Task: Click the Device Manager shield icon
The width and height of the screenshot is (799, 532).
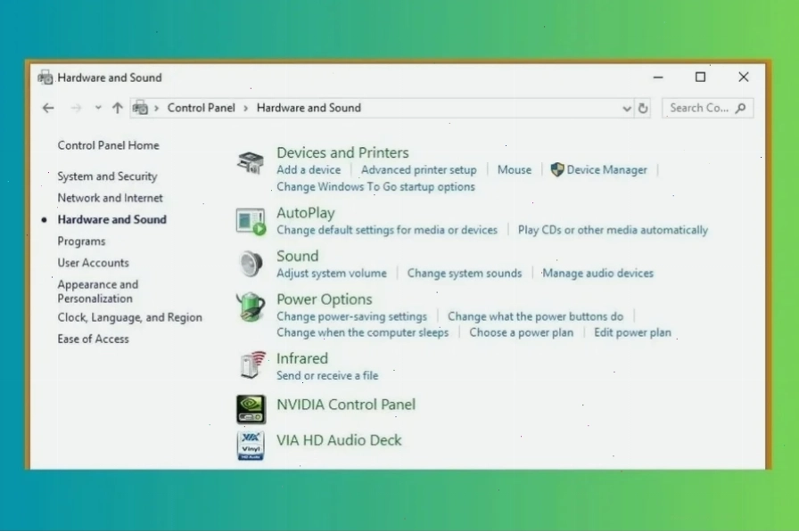Action: [x=557, y=169]
